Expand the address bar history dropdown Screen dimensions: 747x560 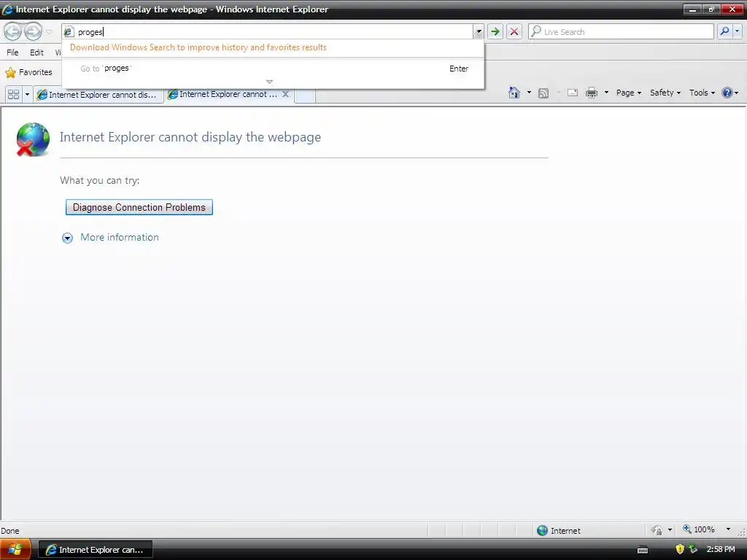pyautogui.click(x=479, y=32)
